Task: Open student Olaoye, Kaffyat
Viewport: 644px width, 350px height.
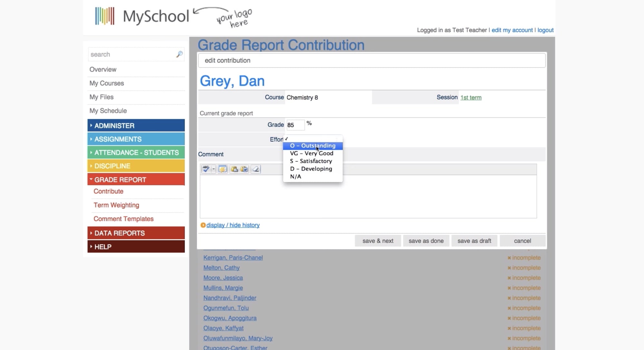Action: point(223,328)
